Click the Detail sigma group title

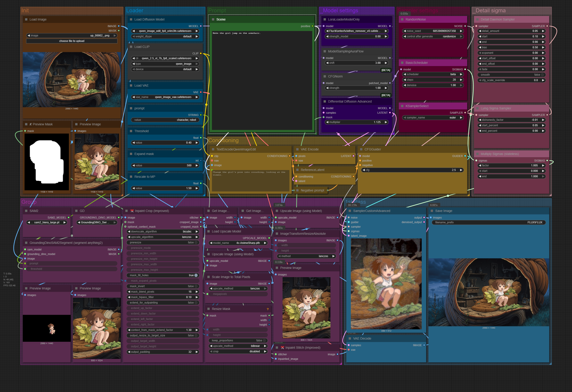pos(490,10)
